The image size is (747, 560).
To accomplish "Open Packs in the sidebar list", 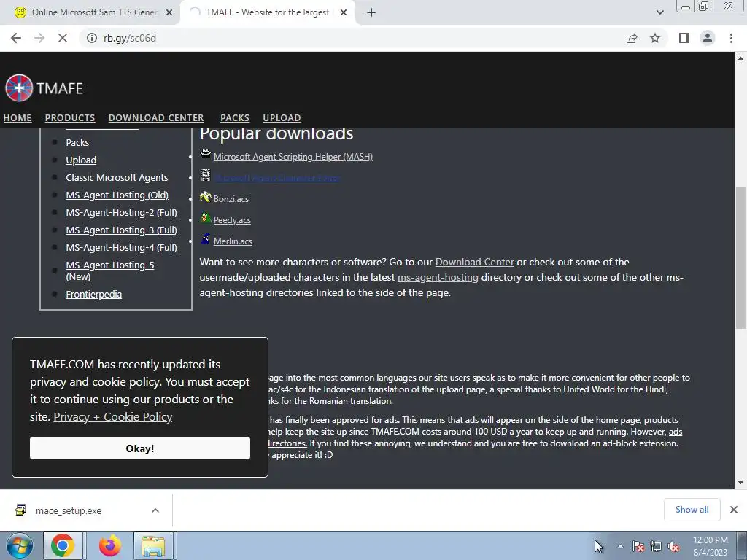I will coord(77,142).
